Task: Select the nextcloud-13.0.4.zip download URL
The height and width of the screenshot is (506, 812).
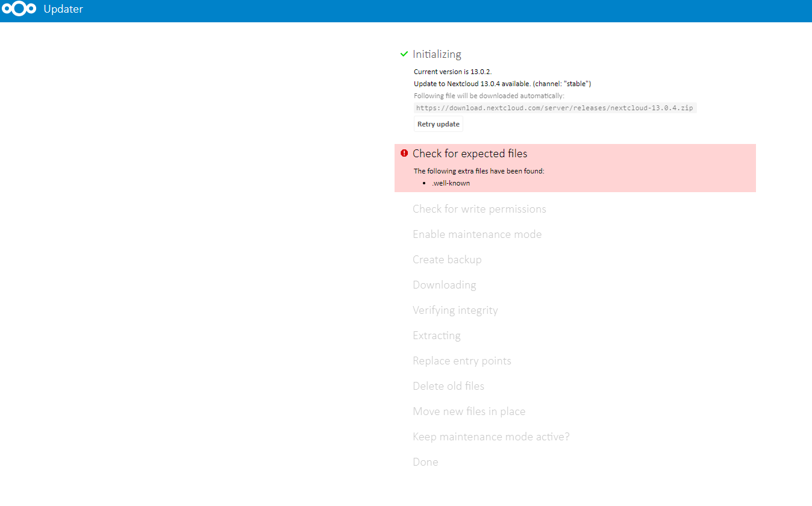Action: [x=555, y=107]
